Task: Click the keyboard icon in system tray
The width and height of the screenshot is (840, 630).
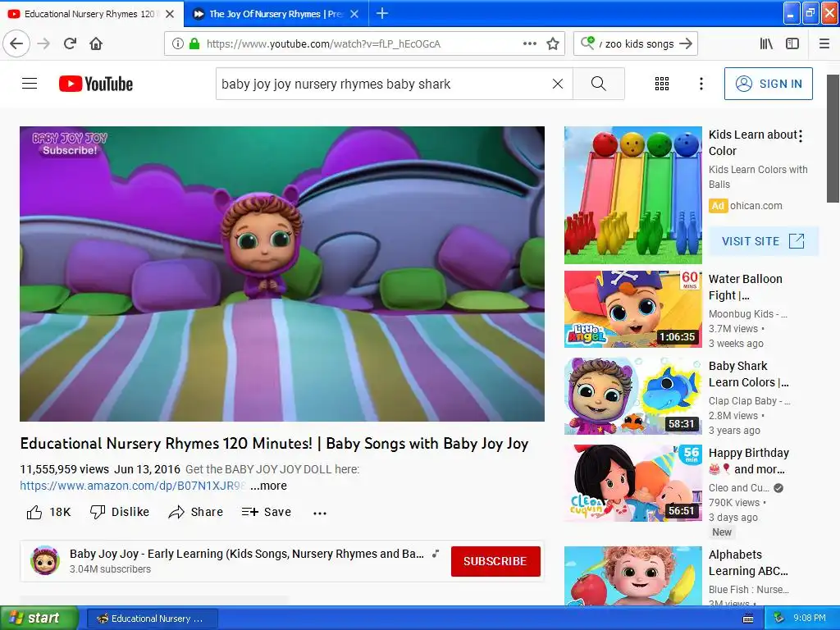Action: tap(748, 619)
